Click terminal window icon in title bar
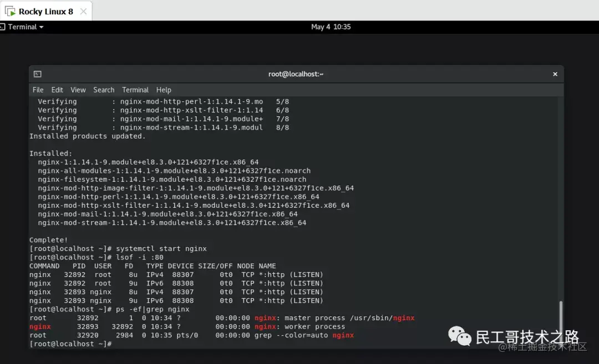Image resolution: width=599 pixels, height=364 pixels. point(38,74)
